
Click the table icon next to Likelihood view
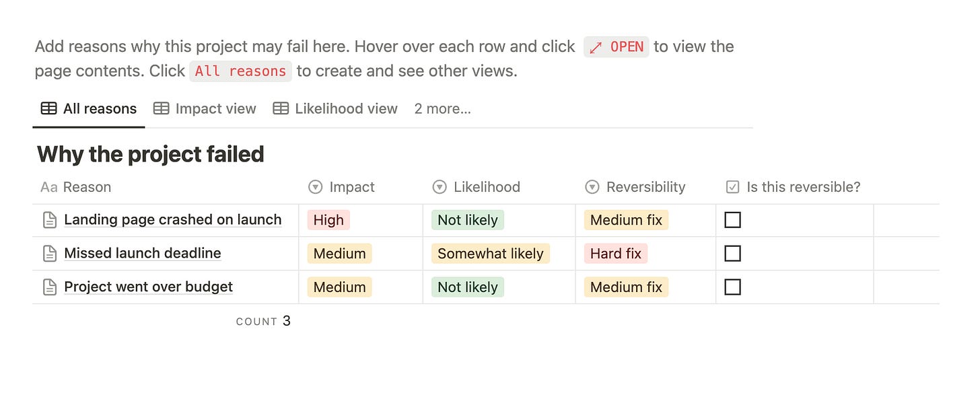tap(280, 108)
